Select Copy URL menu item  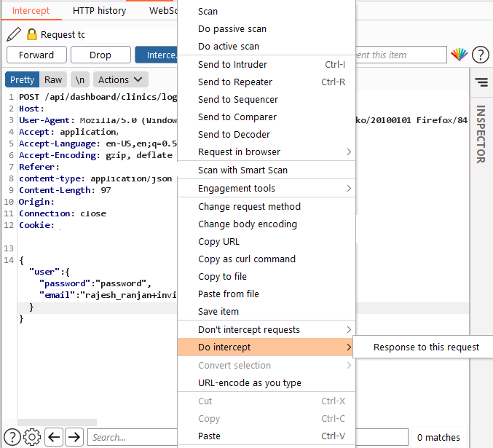pyautogui.click(x=267, y=242)
